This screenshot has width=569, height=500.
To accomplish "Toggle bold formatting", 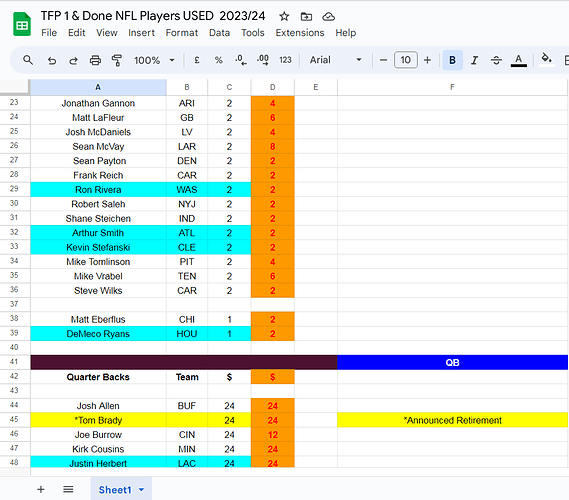I will click(453, 60).
